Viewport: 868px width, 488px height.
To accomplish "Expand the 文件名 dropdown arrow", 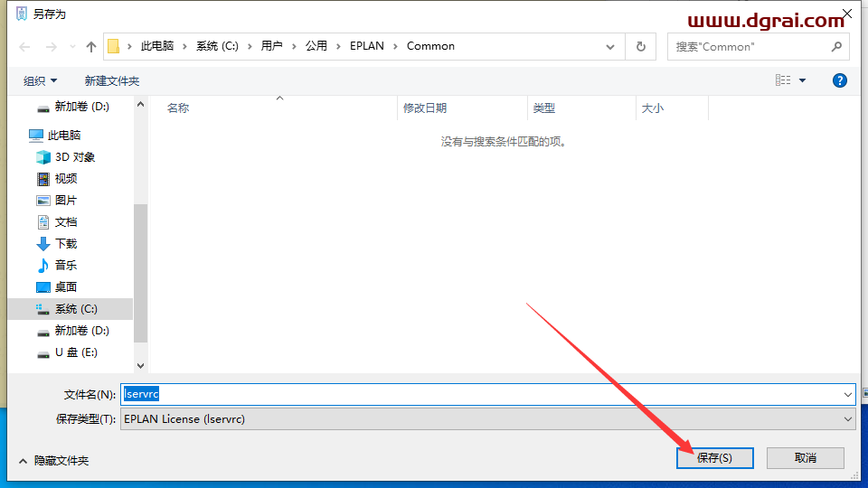I will pyautogui.click(x=847, y=395).
